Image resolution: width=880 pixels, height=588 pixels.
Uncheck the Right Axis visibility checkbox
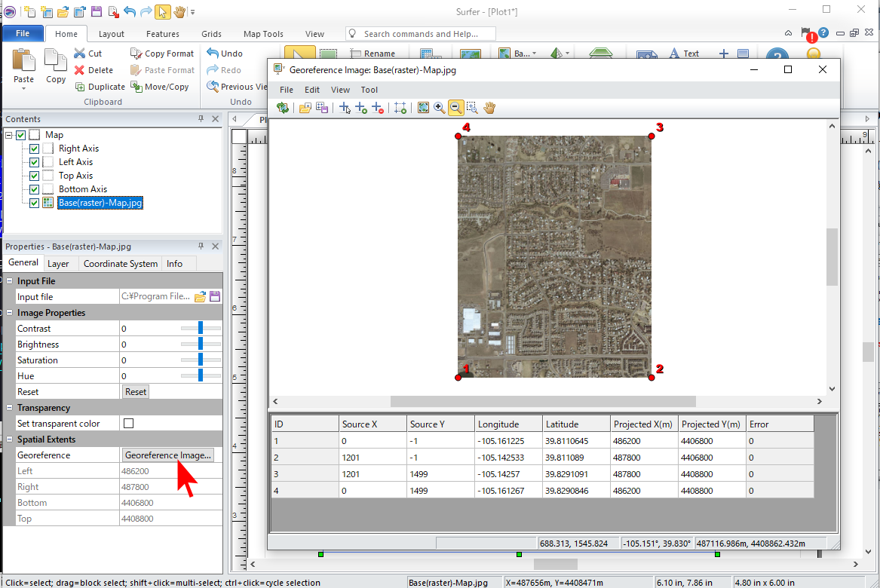click(x=34, y=149)
